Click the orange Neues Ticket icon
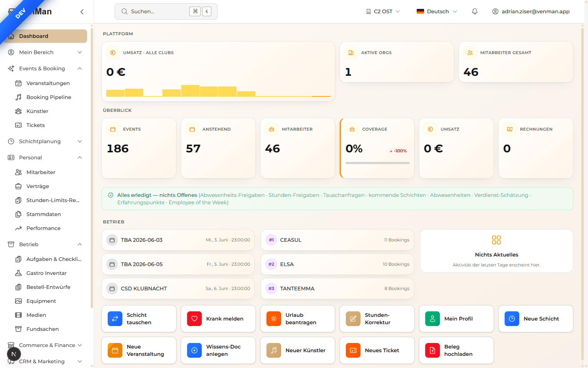This screenshot has height=368, width=588. click(353, 350)
